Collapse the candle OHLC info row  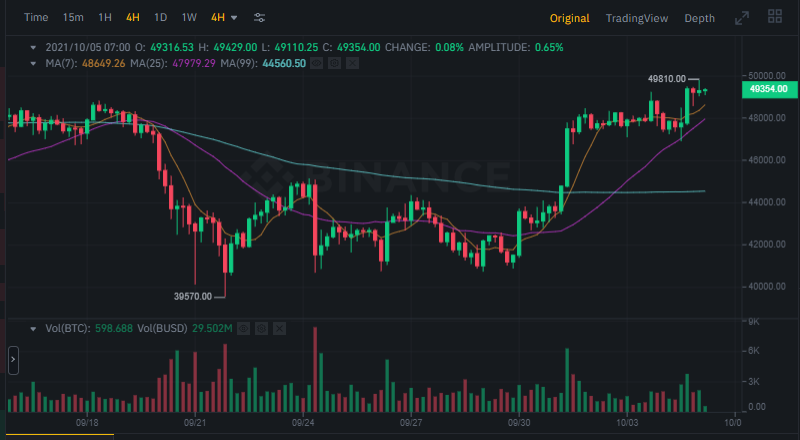(x=33, y=47)
